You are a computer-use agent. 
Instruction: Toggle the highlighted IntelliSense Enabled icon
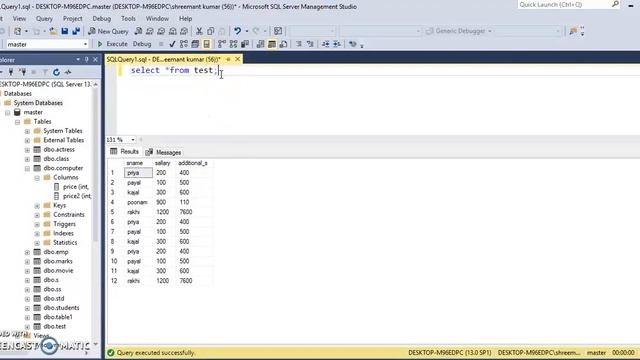[207, 44]
